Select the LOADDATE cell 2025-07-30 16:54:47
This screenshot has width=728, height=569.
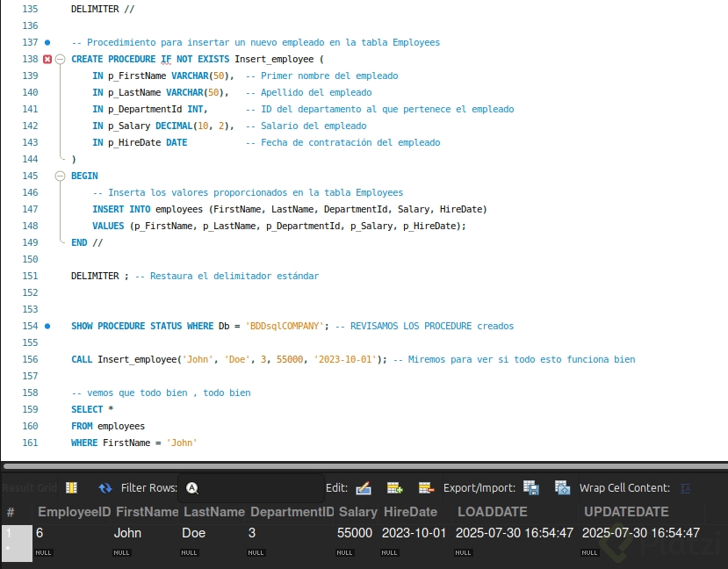[515, 533]
